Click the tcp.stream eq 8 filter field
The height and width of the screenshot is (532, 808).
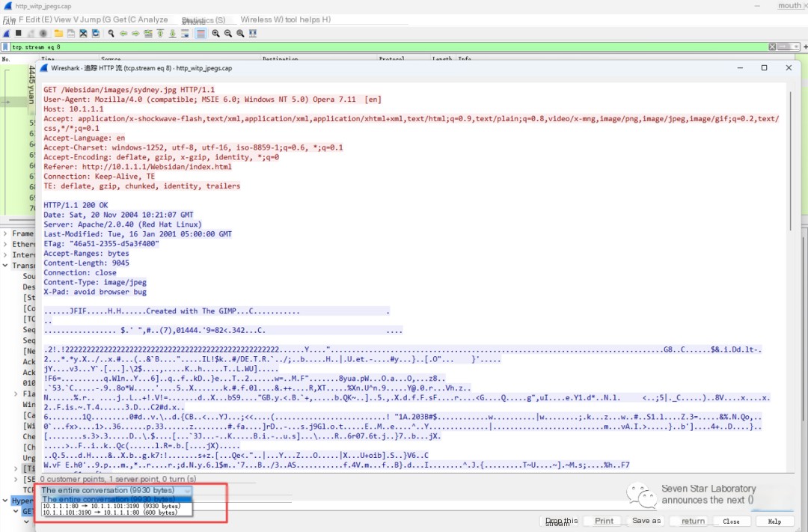(x=388, y=47)
